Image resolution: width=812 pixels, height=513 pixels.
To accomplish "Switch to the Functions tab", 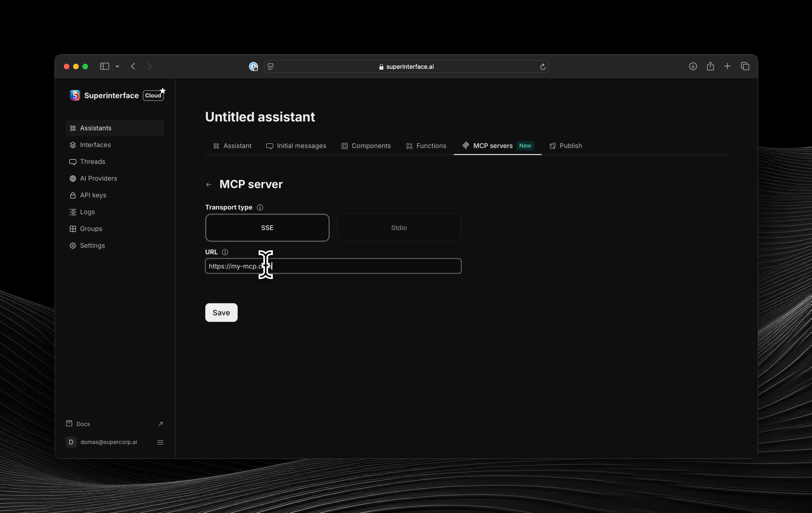I will coord(426,146).
